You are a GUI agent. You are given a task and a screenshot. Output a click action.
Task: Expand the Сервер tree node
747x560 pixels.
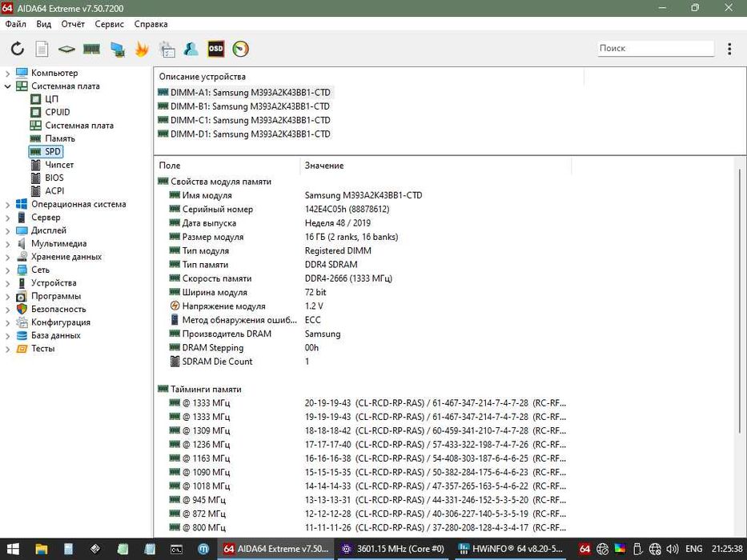(x=7, y=218)
